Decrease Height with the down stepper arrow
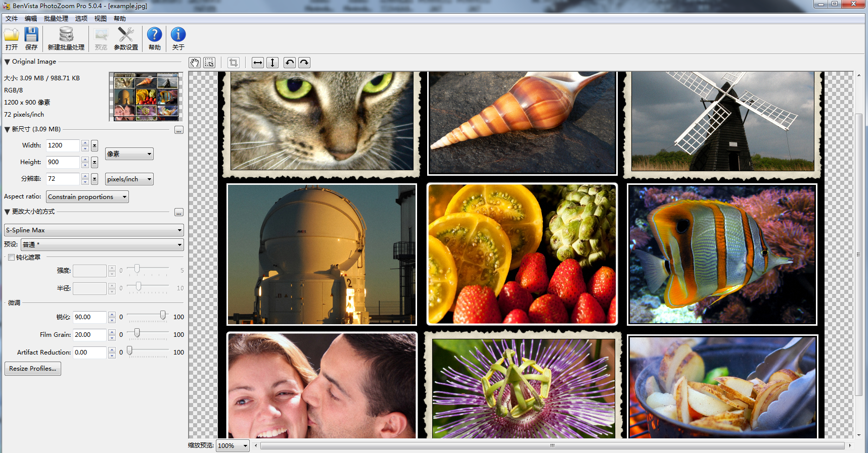This screenshot has width=868, height=453. click(x=85, y=165)
